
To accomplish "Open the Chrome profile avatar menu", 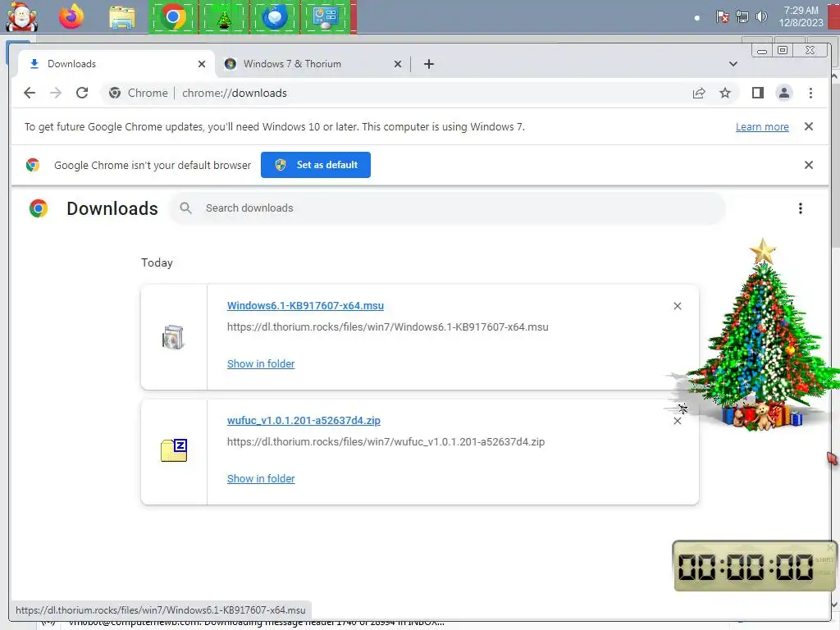I will coord(783,93).
